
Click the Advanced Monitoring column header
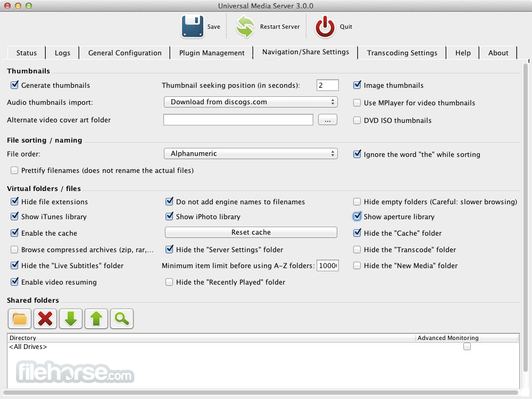(x=467, y=338)
